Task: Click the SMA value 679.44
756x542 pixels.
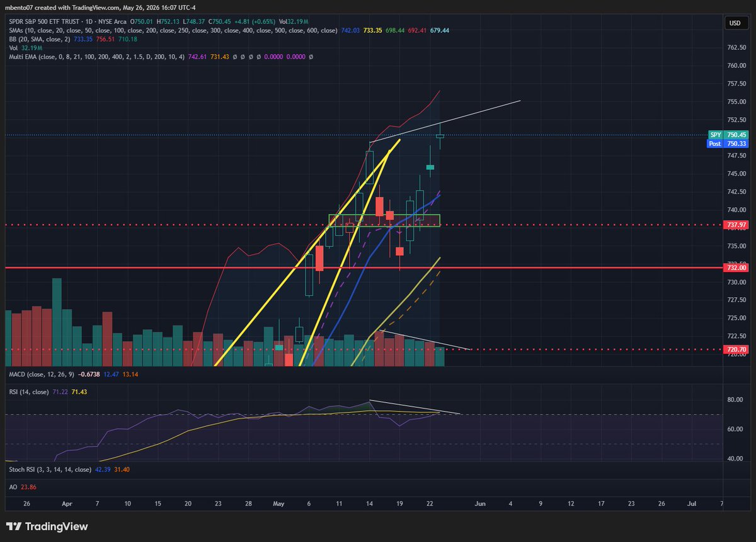Action: coord(439,30)
